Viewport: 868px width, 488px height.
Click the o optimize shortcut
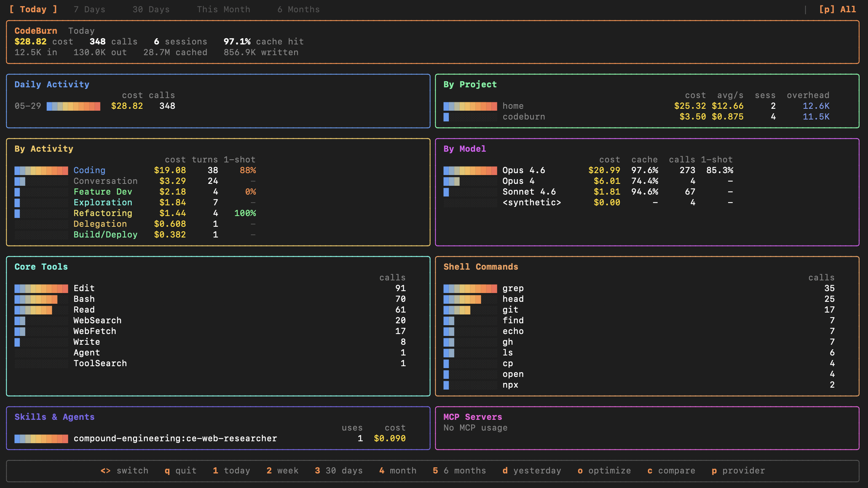[604, 470]
